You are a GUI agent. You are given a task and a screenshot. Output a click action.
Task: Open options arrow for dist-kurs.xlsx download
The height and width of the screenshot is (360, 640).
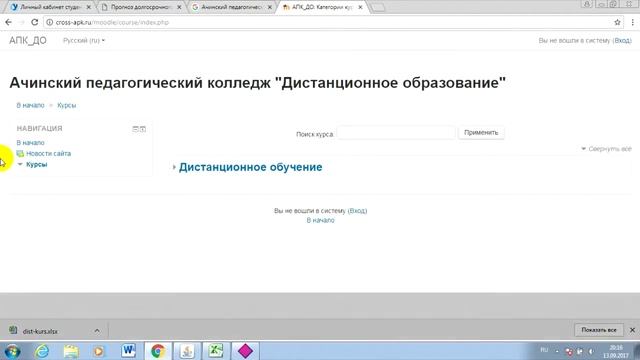click(97, 331)
